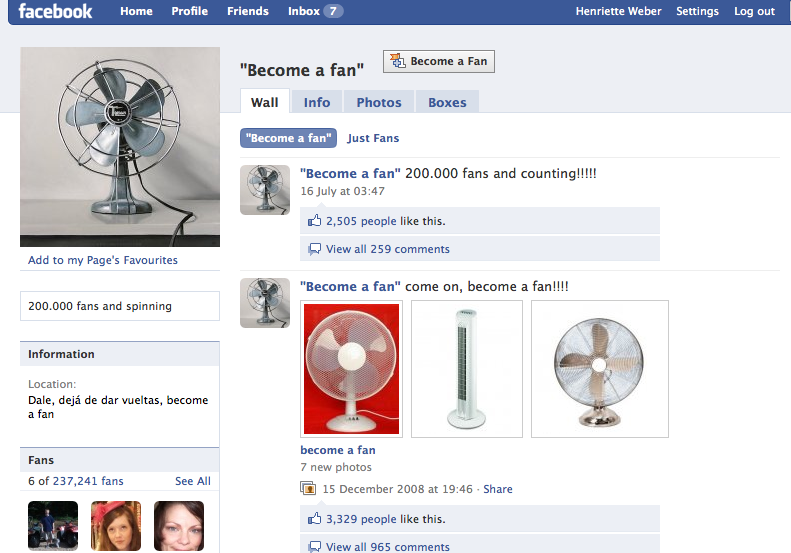The image size is (791, 553).
Task: Open first fan photo with man outdoors
Action: [53, 526]
